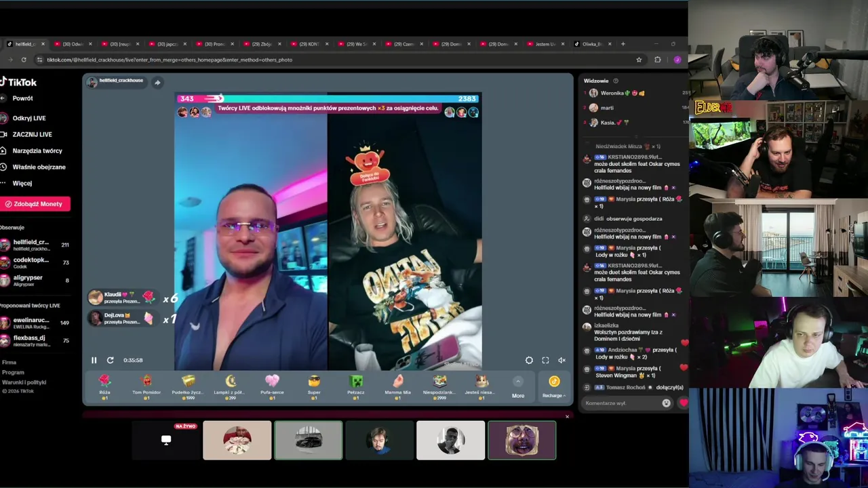This screenshot has height=488, width=868.
Task: Click the Zdobądź Monety button
Action: pos(35,204)
